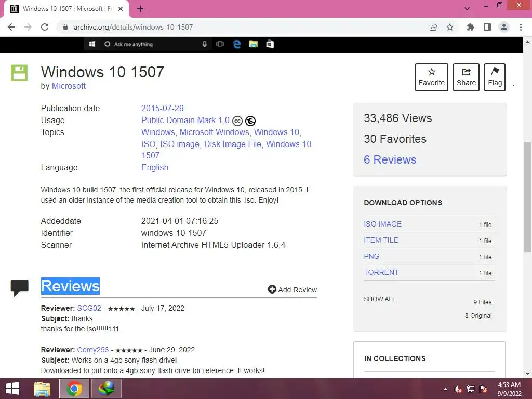Screen dimensions: 532x399
Task: Open reviewer Corey256 profile
Action: 92,350
